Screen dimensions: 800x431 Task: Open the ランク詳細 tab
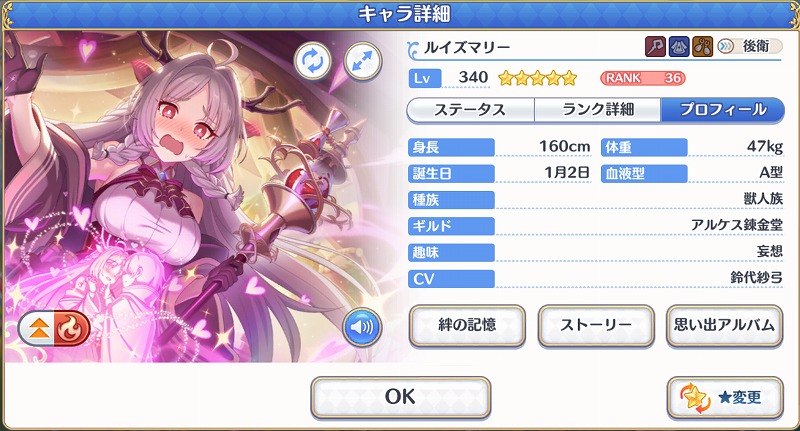point(597,110)
